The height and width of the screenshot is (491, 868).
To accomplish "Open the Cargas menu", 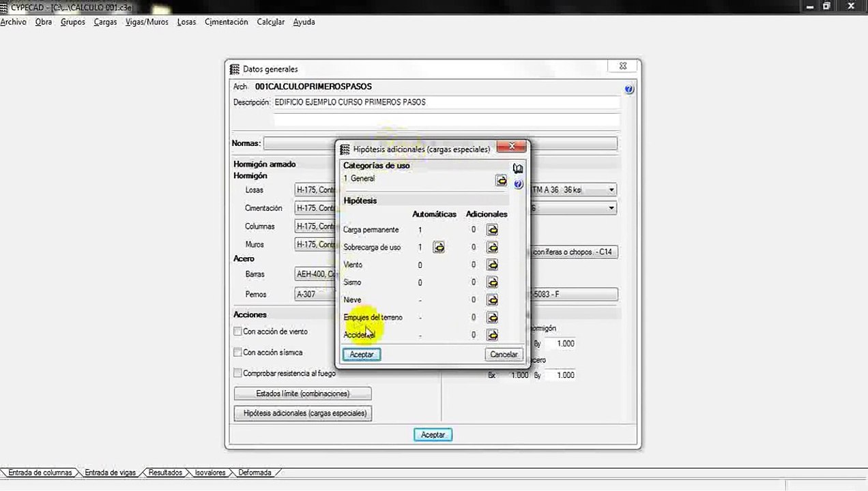I will point(106,22).
